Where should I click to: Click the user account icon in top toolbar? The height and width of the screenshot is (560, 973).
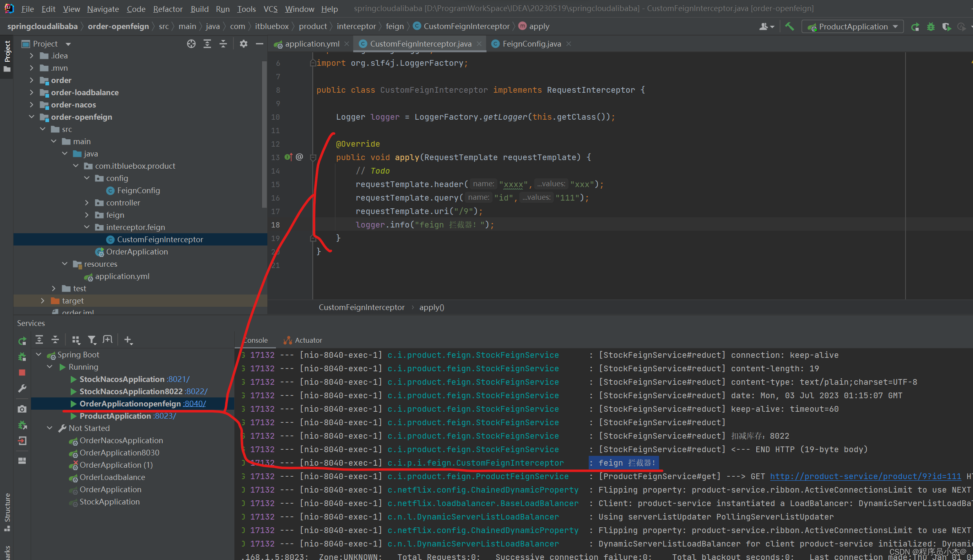click(x=766, y=27)
